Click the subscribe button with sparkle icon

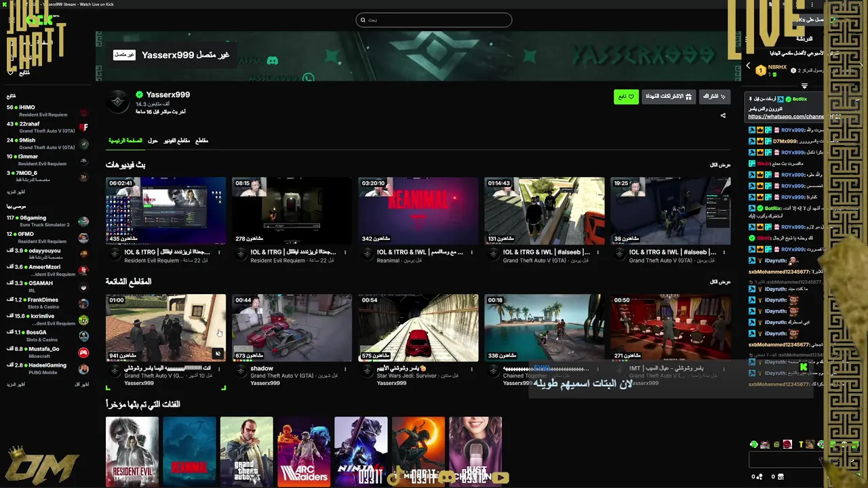[715, 97]
